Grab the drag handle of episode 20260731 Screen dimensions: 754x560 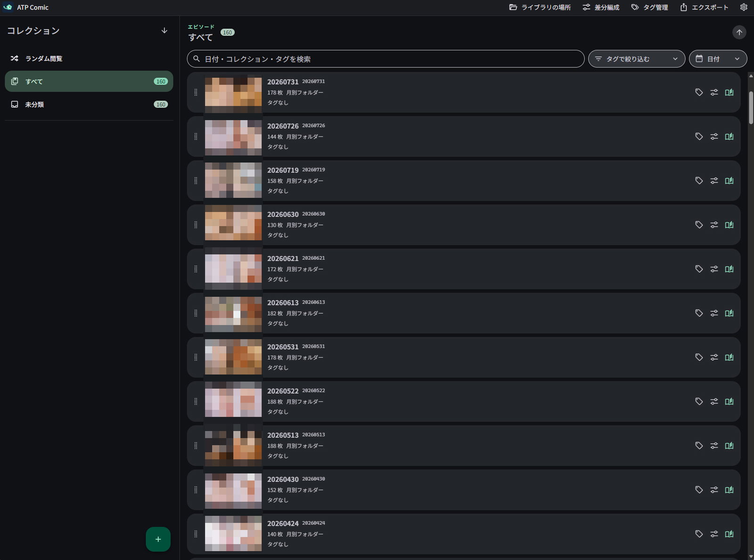click(x=196, y=92)
